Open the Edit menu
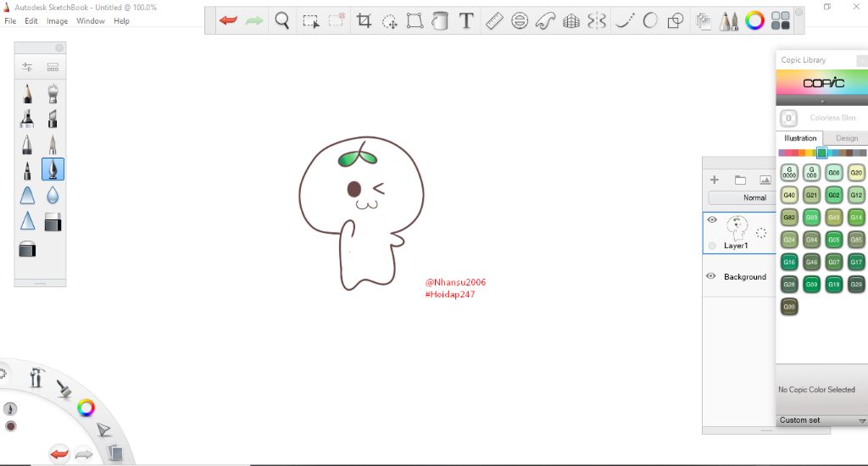 click(31, 21)
